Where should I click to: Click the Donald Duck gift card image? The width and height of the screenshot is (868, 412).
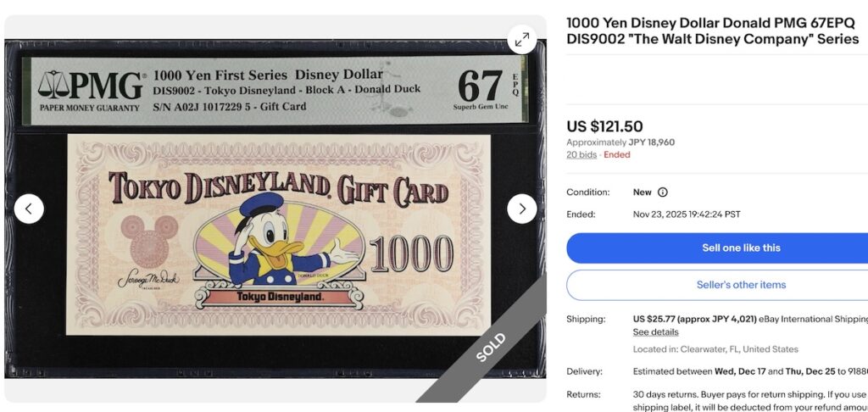coord(278,235)
